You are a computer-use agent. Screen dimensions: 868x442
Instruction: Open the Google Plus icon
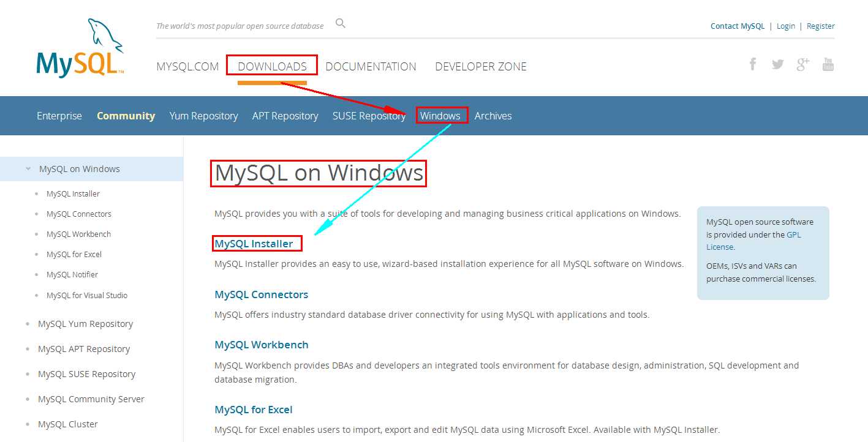tap(803, 64)
